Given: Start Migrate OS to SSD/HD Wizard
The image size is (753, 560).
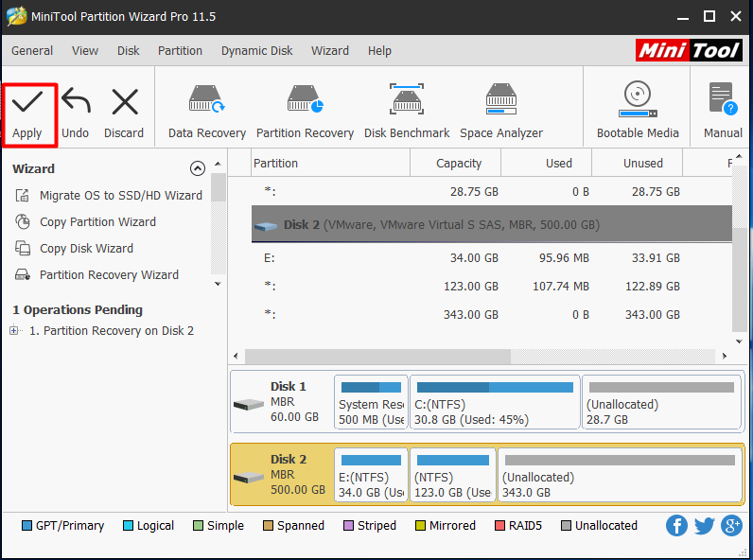Looking at the screenshot, I should (120, 196).
